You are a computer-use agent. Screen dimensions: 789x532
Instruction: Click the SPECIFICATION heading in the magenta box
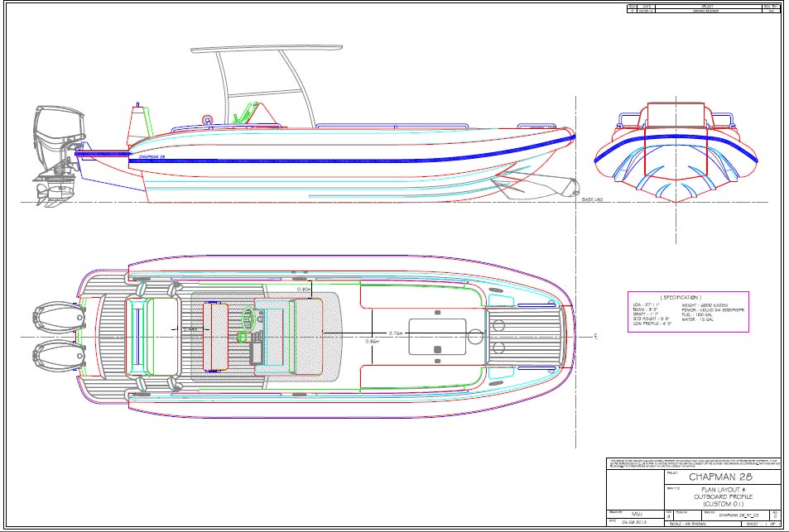tap(681, 296)
